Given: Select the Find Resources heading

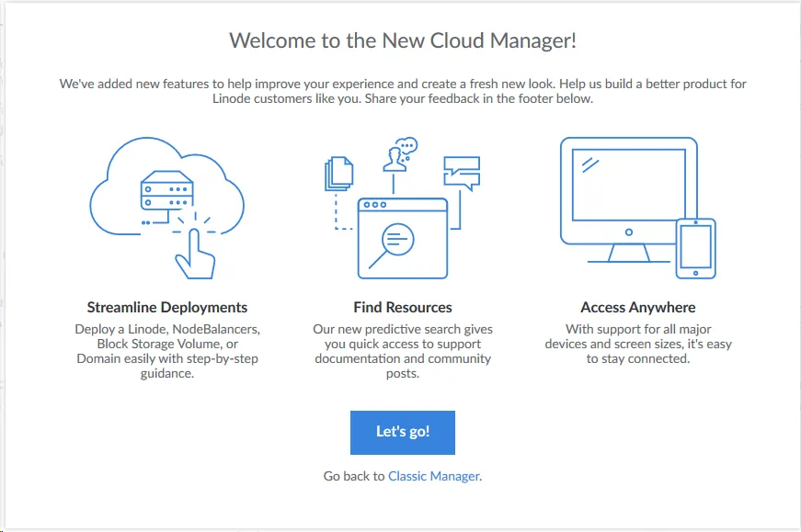Looking at the screenshot, I should 403,308.
